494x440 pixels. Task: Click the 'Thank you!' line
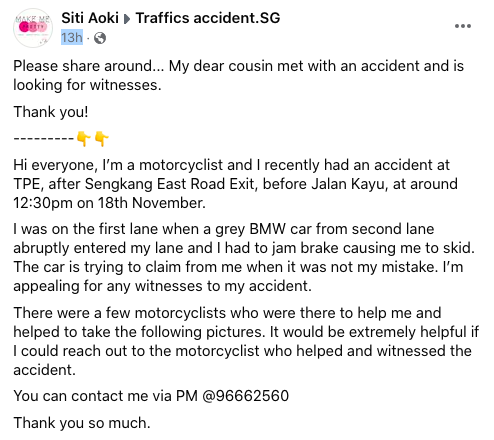coord(51,112)
